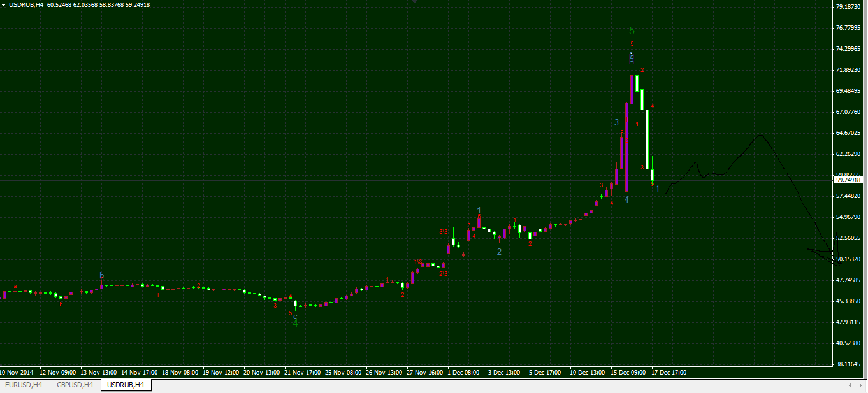868x393 pixels.
Task: Click the 15 Dec 09:00 time label
Action: point(628,372)
